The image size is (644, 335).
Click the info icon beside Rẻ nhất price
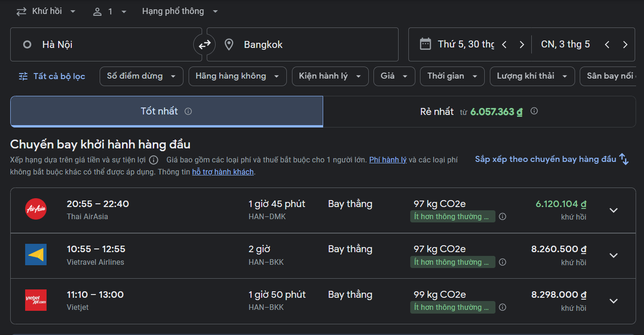tap(534, 111)
